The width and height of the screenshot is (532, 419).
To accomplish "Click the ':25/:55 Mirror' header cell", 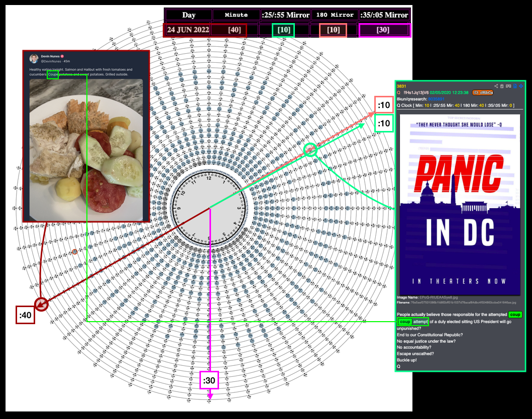I will pyautogui.click(x=286, y=15).
